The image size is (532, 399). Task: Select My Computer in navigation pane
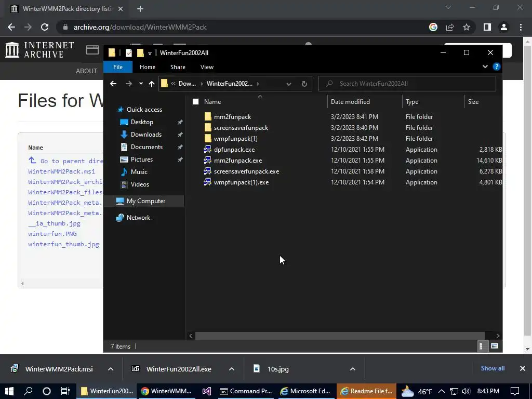tap(146, 201)
